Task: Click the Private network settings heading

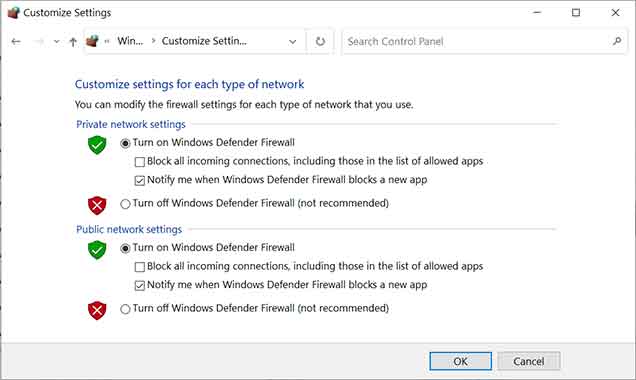Action: [131, 124]
